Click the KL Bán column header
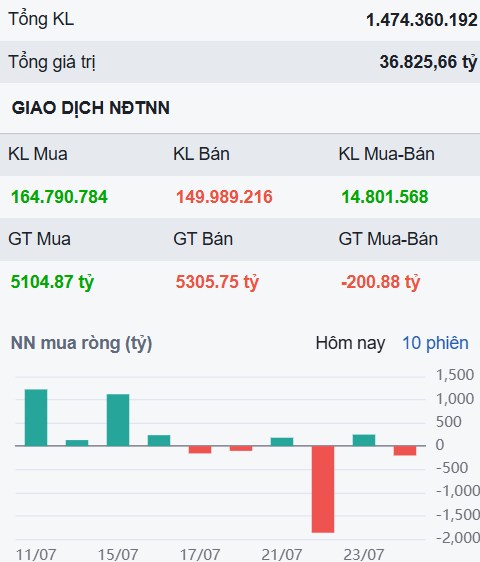Screen dimensions: 480x562 pyautogui.click(x=201, y=154)
